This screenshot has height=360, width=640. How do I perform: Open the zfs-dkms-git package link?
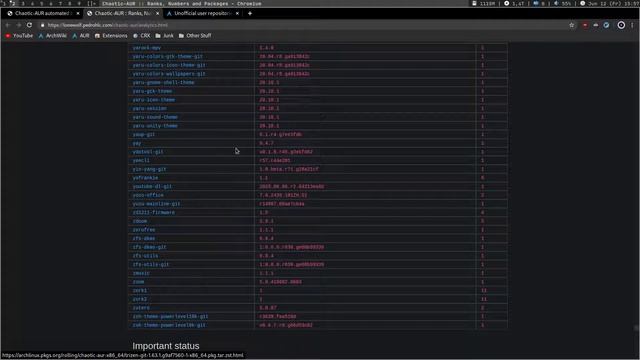[x=149, y=247]
